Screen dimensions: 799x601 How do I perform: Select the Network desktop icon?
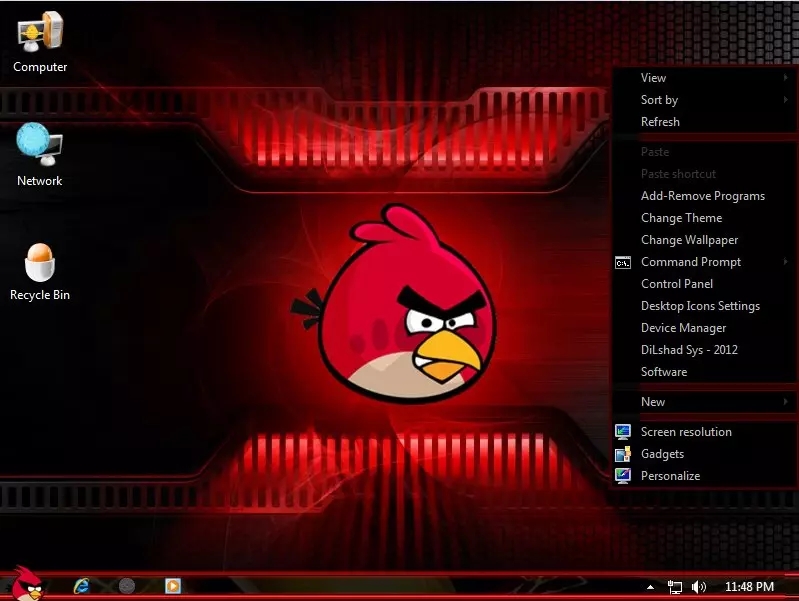coord(40,153)
